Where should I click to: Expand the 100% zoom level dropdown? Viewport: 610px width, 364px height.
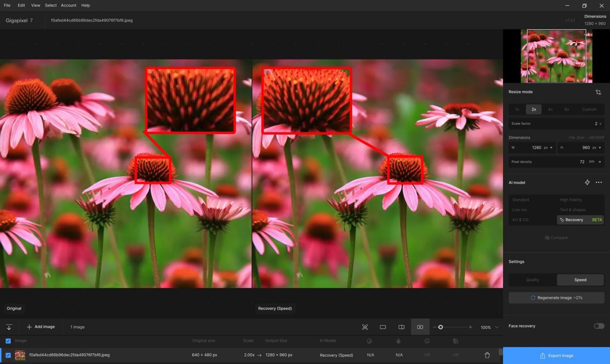coord(496,327)
